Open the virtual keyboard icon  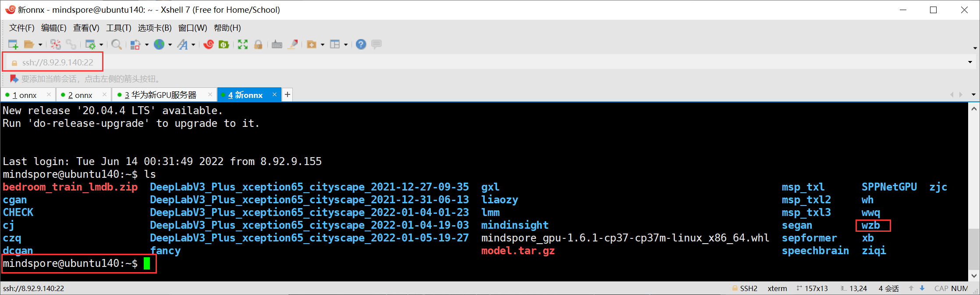pos(277,44)
